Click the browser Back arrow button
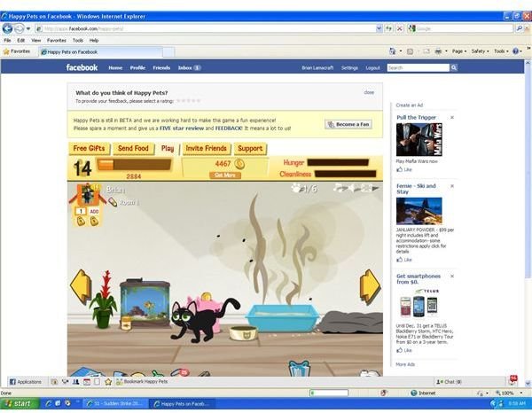Screen dimensions: 532x413 click(7, 29)
